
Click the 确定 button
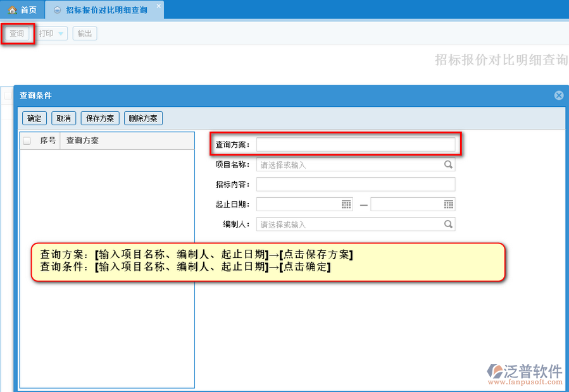pos(34,118)
